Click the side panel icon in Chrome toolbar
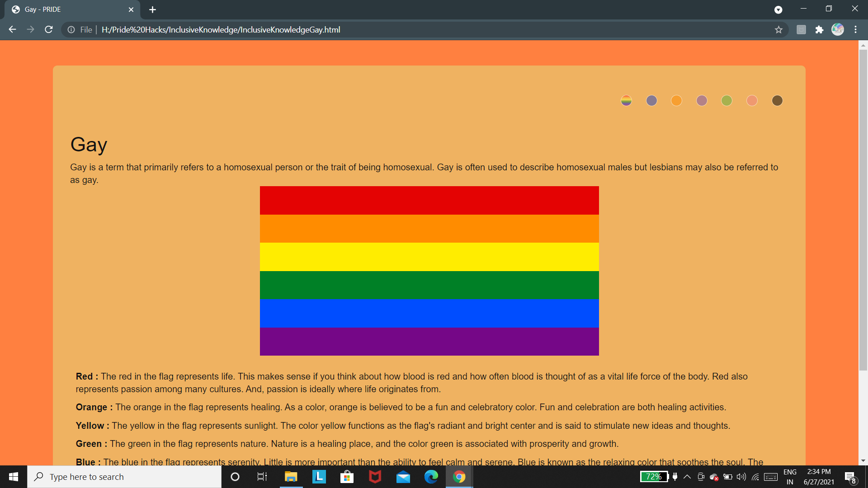This screenshot has height=488, width=868. click(802, 29)
